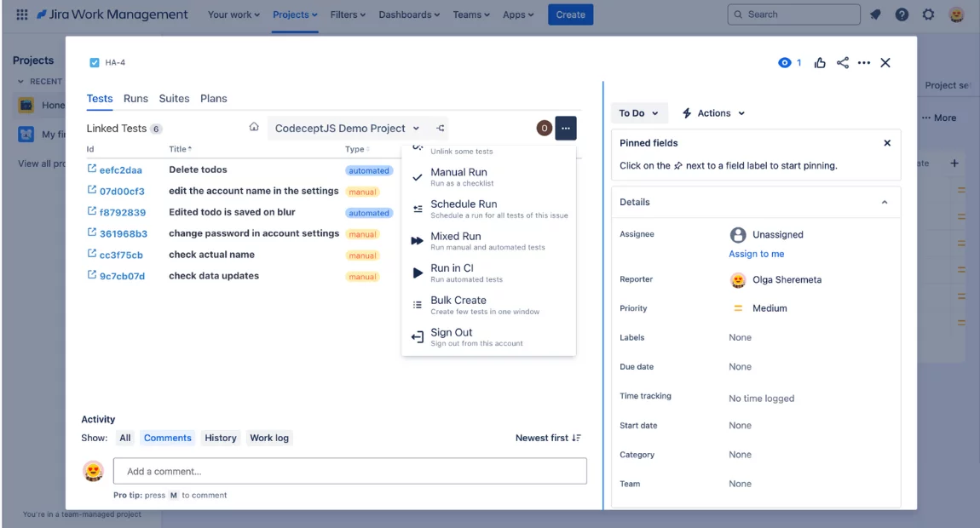This screenshot has height=528, width=980.
Task: Expand the CodeceptJS Demo Project dropdown
Action: click(347, 129)
